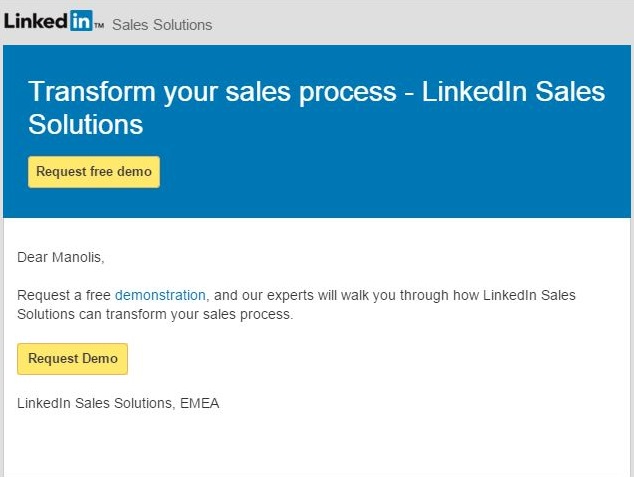Click the 'Dear Manolis,' greeting line

point(60,257)
